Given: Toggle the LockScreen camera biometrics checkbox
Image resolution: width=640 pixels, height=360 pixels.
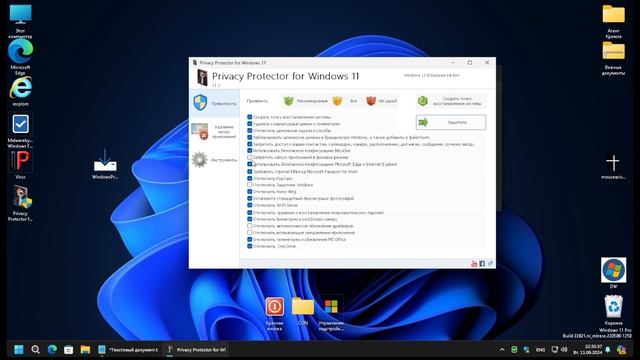Looking at the screenshot, I should point(249,219).
